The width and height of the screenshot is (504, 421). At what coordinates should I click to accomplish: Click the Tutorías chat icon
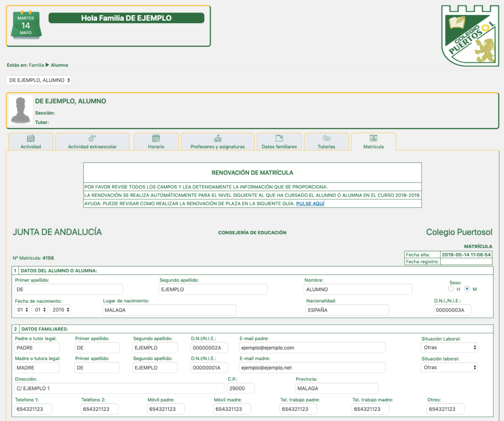point(326,138)
